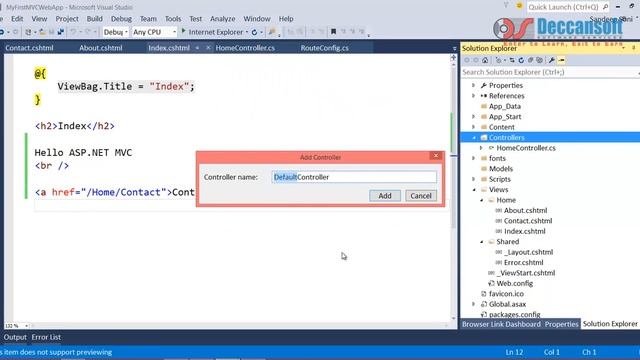This screenshot has width=640, height=360.
Task: Click the Find in Files toolbar icon
Action: [272, 32]
